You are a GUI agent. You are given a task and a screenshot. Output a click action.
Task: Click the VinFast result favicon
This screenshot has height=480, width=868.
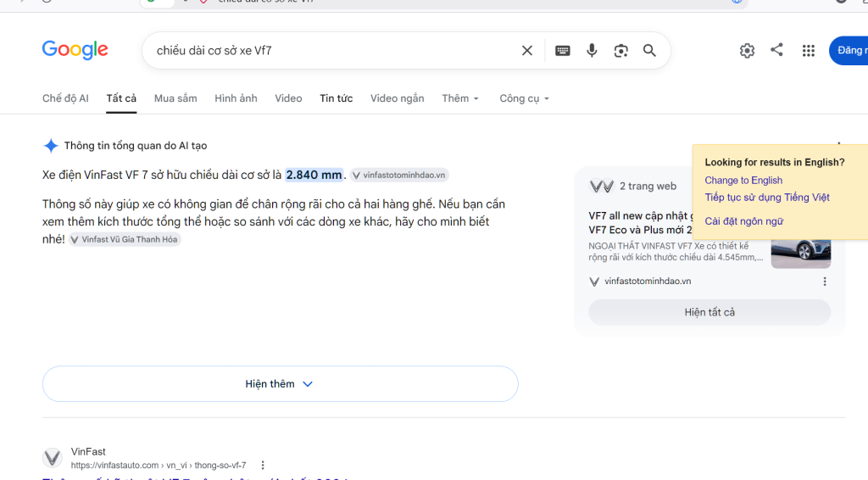53,458
